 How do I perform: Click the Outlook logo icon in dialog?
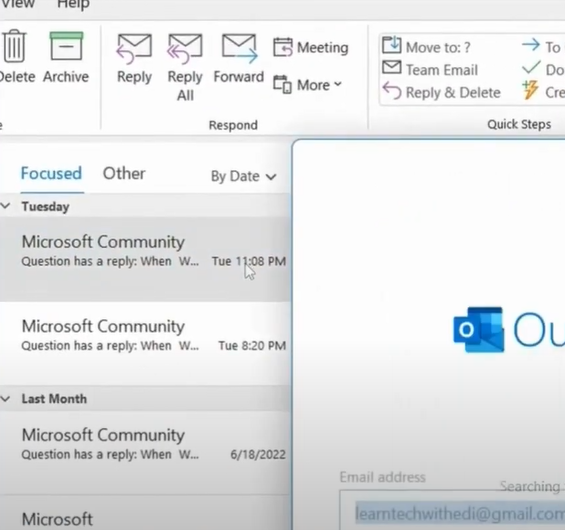(x=479, y=330)
